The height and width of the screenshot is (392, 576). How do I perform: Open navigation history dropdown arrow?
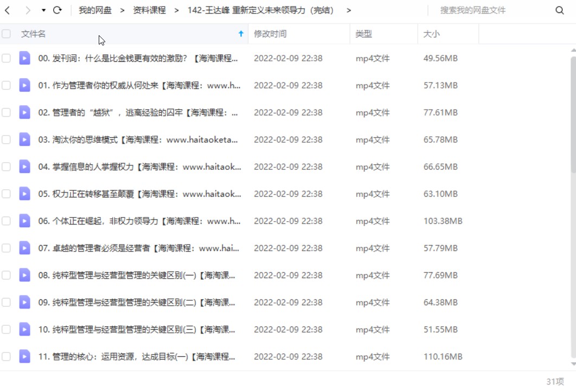pos(44,10)
